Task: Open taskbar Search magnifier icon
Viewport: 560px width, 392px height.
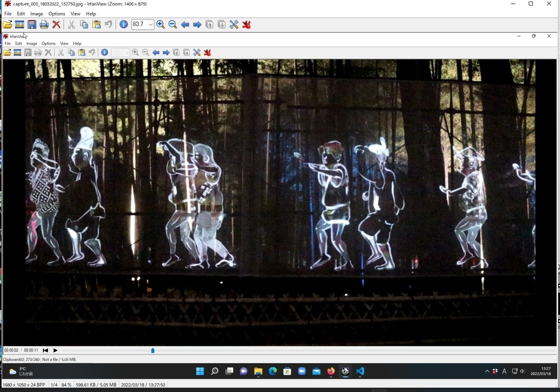Action: [215, 371]
